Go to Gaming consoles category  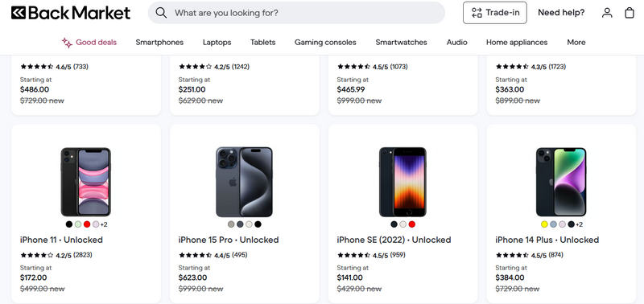tap(325, 43)
